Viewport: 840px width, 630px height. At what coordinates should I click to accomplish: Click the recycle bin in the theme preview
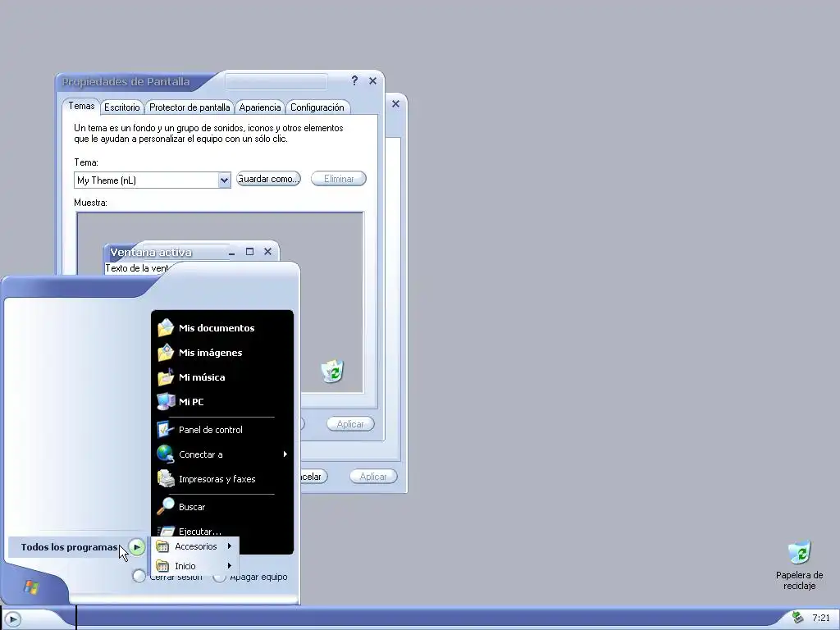[333, 371]
